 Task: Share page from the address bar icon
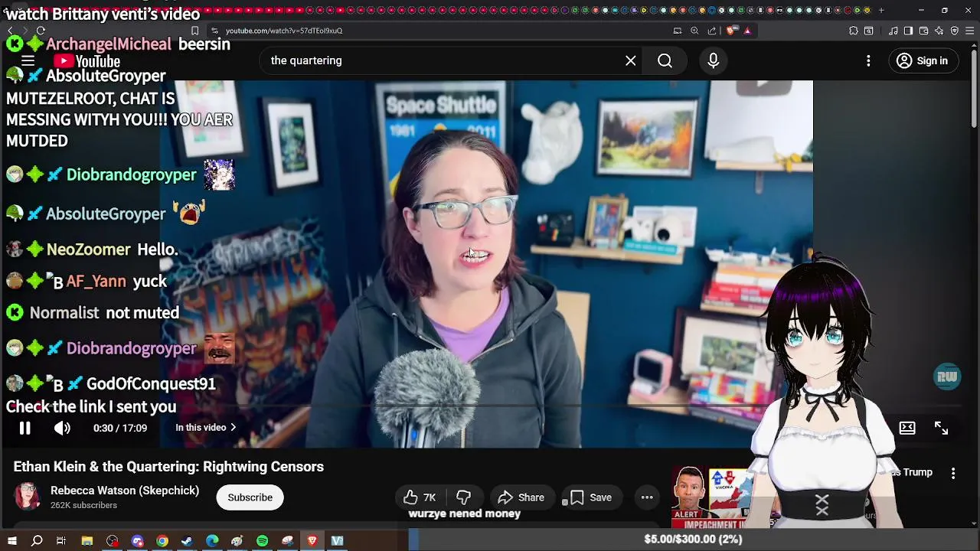712,31
